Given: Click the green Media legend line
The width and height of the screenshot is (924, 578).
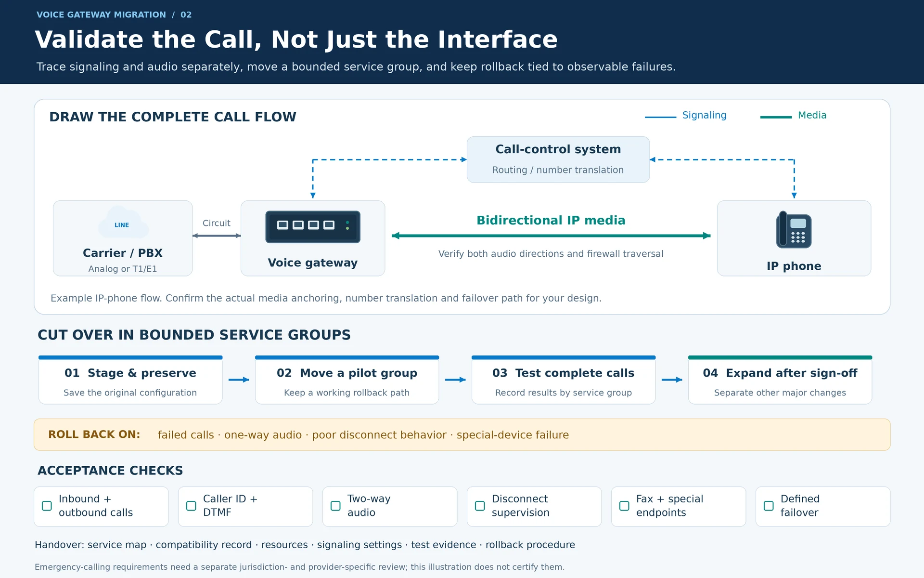Looking at the screenshot, I should [776, 117].
